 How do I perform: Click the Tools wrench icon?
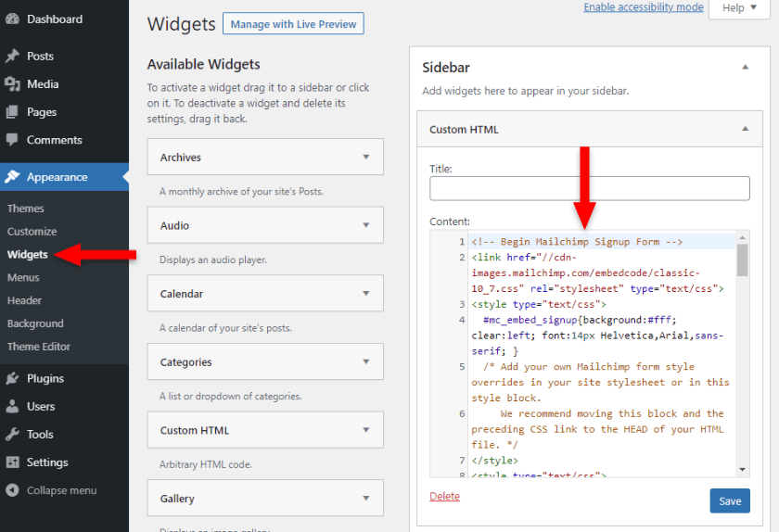point(12,434)
